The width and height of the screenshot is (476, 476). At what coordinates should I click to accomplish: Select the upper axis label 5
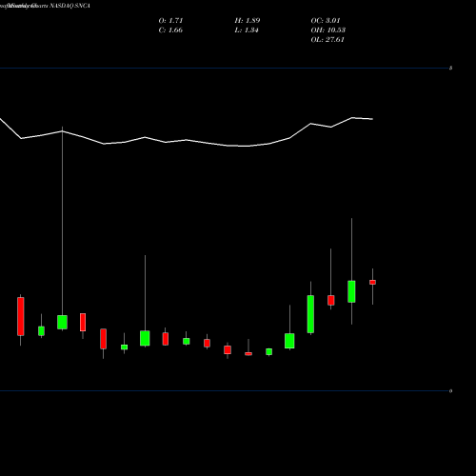pyautogui.click(x=450, y=68)
